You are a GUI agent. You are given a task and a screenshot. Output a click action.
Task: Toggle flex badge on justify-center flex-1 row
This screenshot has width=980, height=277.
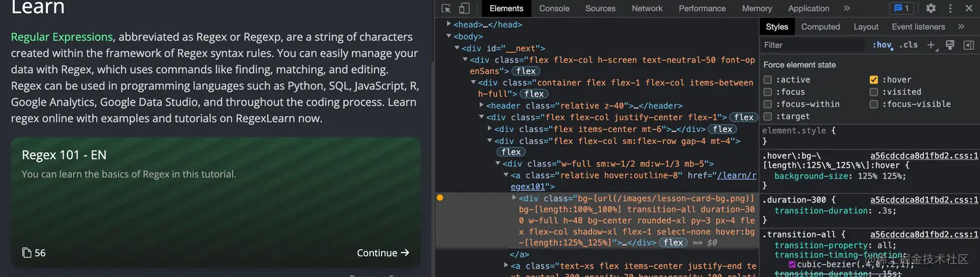click(743, 117)
